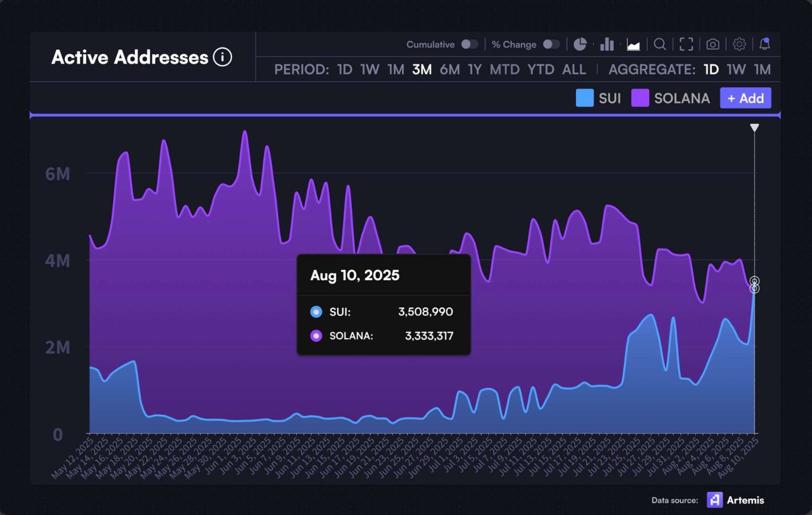Image resolution: width=812 pixels, height=515 pixels.
Task: Open alerts bell icon
Action: point(764,44)
